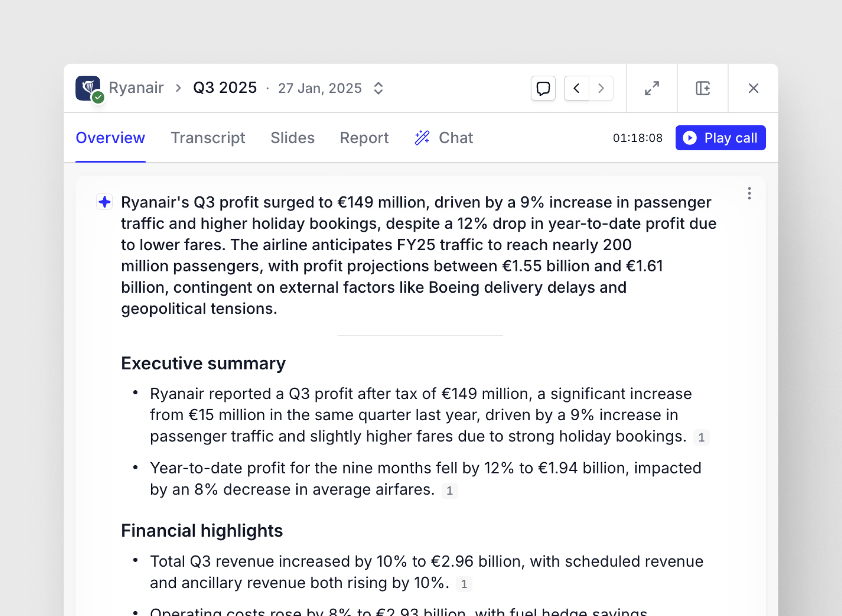Click the breadcrumb separator chevron after Ryanair
Screen dimensions: 842x616
178,88
